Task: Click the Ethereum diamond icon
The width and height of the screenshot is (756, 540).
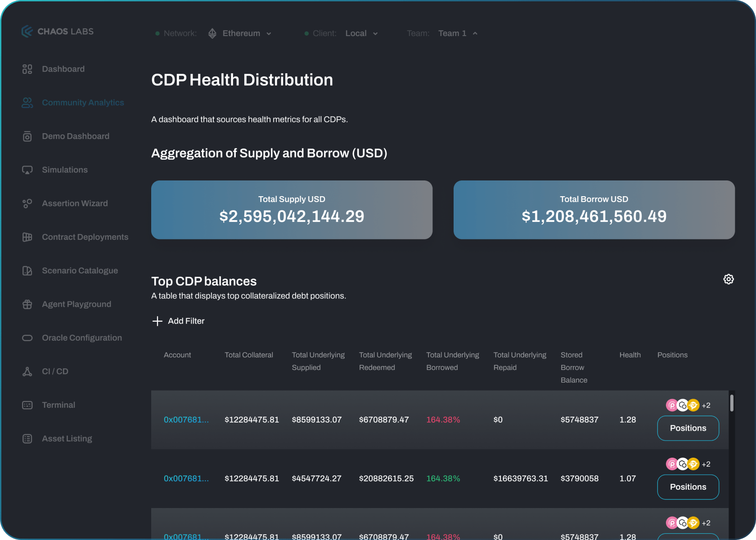Action: 212,33
